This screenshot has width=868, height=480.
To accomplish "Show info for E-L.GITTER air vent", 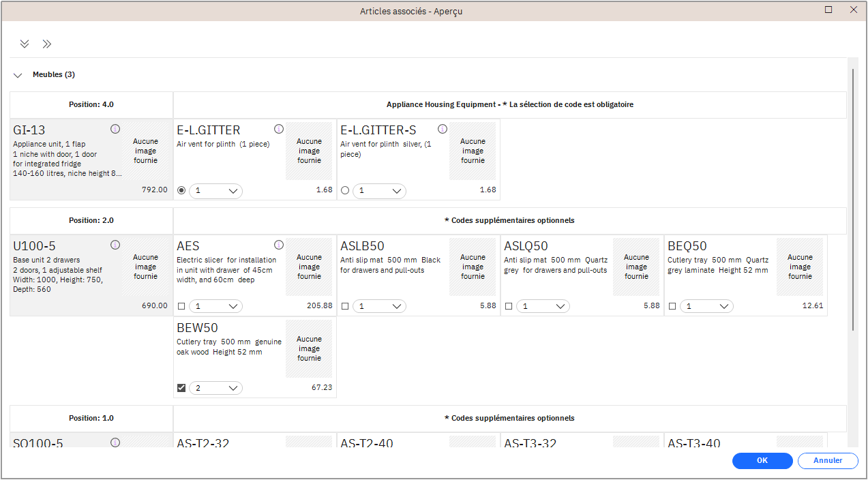I will [x=279, y=129].
